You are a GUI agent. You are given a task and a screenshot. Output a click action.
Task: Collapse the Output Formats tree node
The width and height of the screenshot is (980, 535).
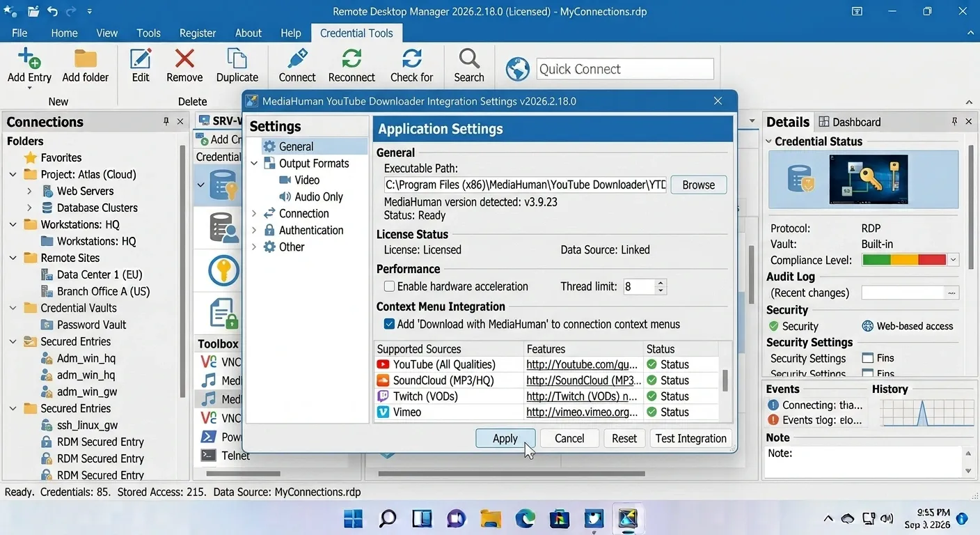point(254,164)
